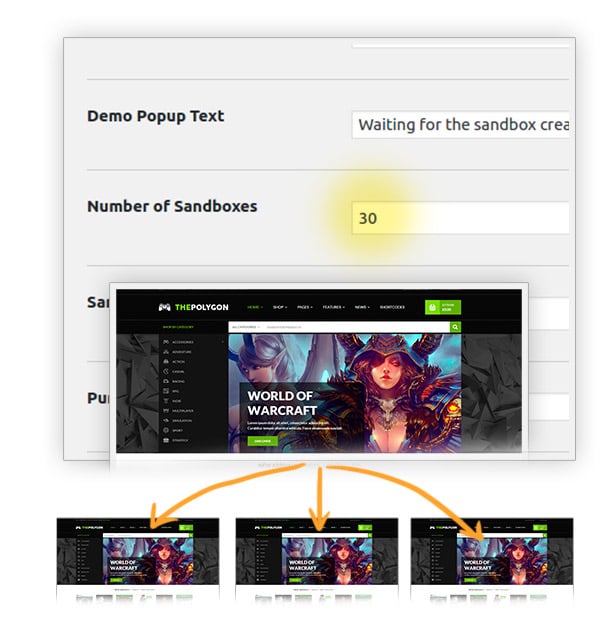
Task: Click green button under World of Warcraft
Action: (262, 441)
